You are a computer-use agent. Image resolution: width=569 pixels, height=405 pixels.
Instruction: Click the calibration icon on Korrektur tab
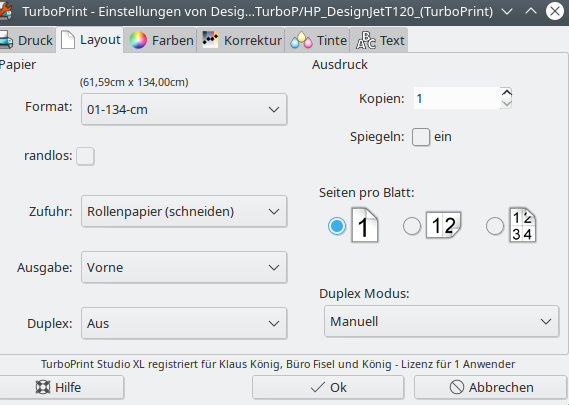click(210, 40)
